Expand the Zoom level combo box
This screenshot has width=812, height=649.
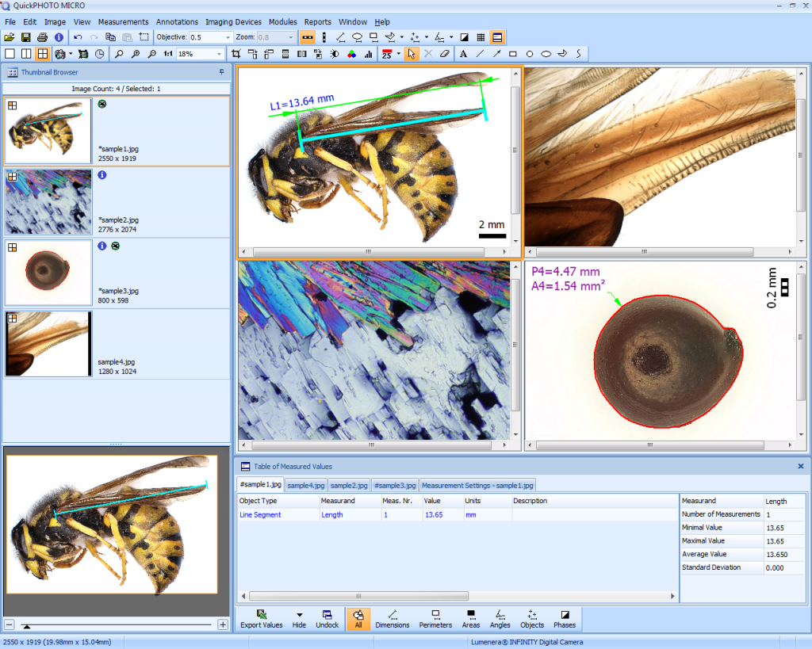coord(293,37)
